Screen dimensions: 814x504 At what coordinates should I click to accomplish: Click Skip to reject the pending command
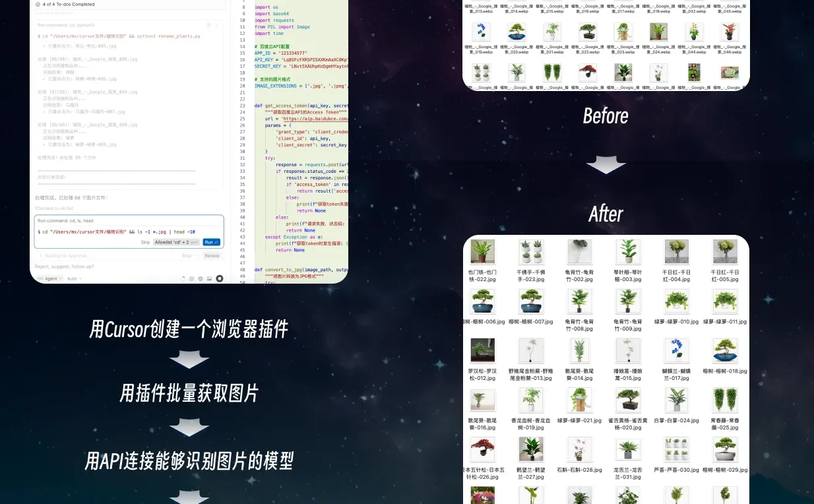146,242
